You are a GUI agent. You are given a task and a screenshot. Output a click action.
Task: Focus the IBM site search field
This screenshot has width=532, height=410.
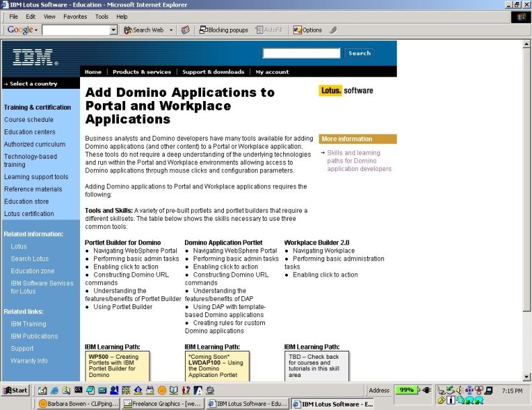(x=301, y=53)
